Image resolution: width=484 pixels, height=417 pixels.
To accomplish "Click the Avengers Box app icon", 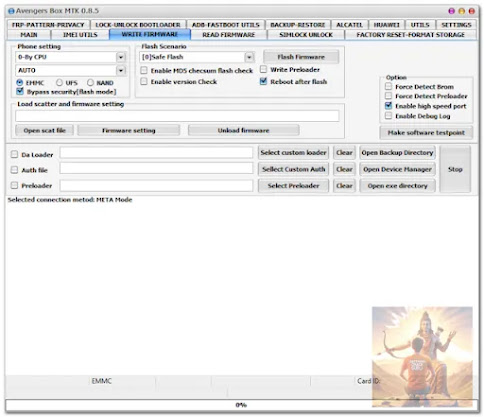I will (11, 11).
